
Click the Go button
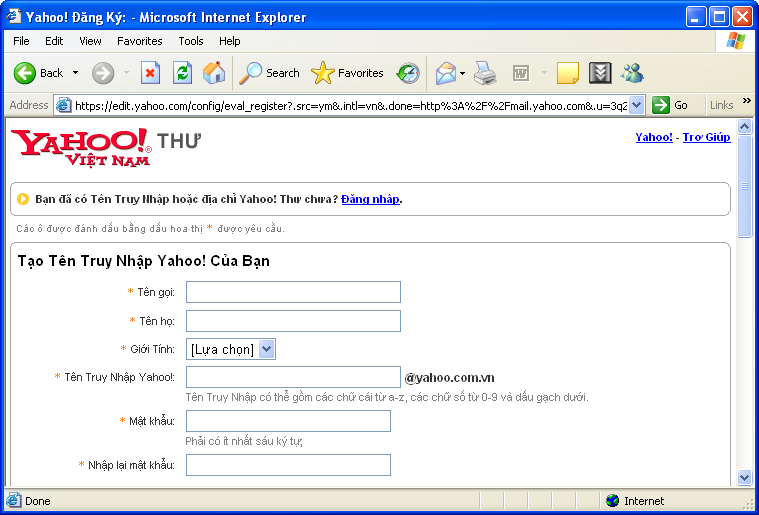[x=670, y=105]
